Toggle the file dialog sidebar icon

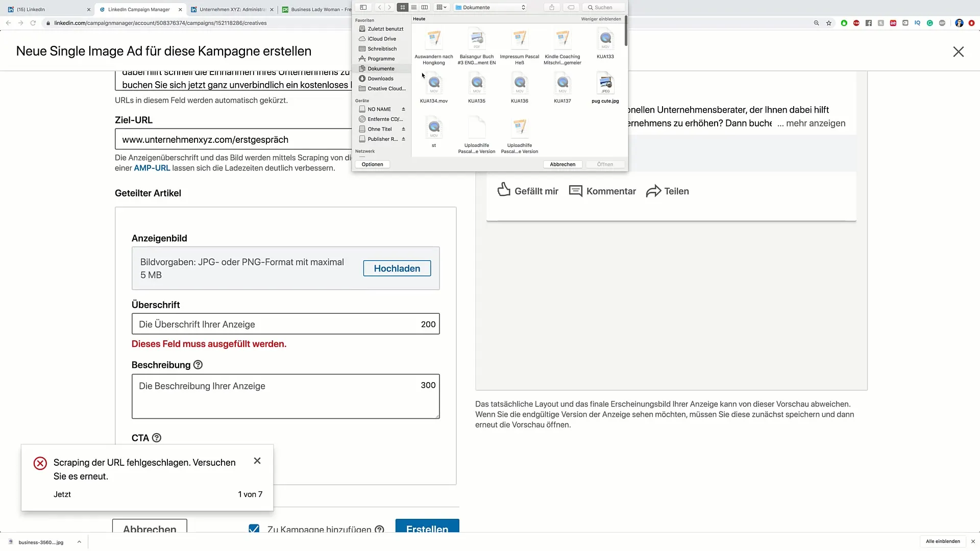tap(363, 8)
